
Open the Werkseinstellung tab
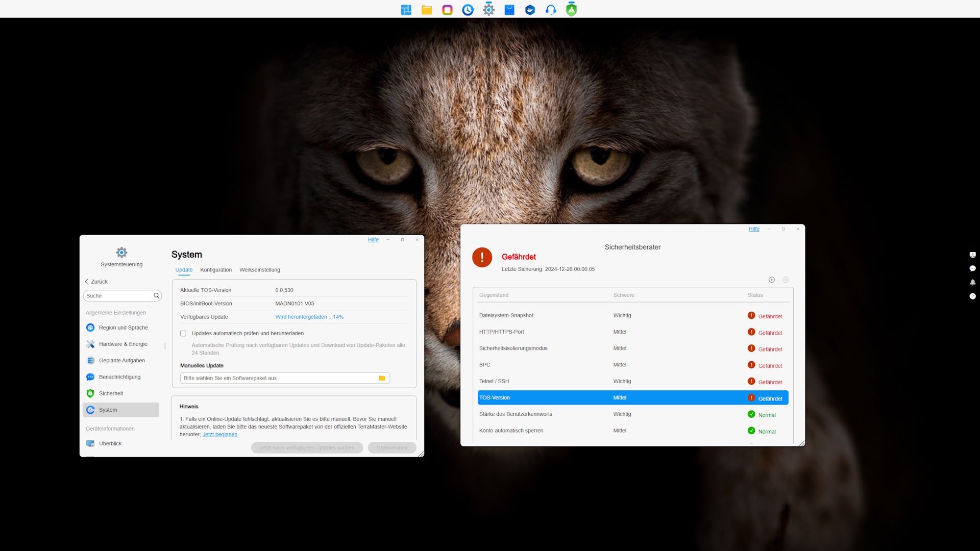click(x=260, y=270)
